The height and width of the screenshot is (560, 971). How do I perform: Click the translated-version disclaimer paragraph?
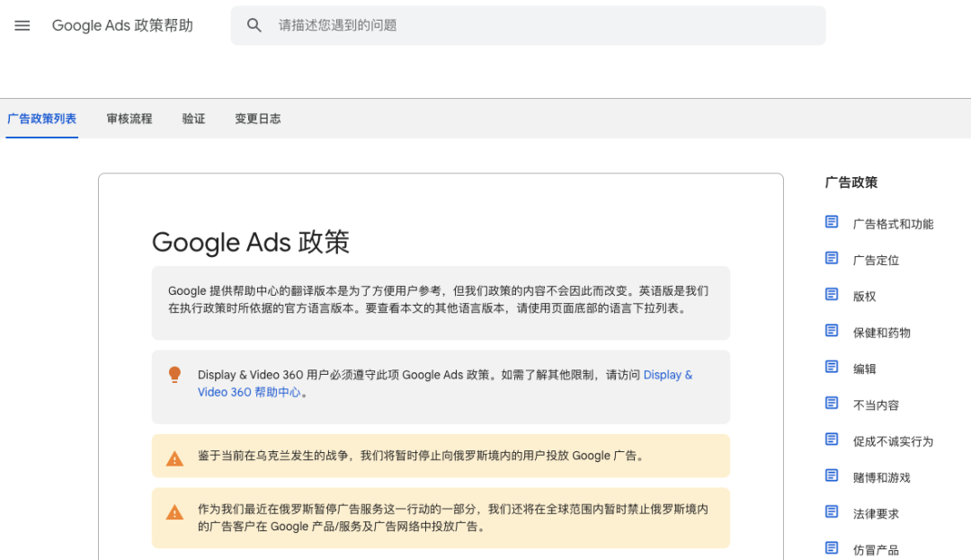[x=439, y=299]
